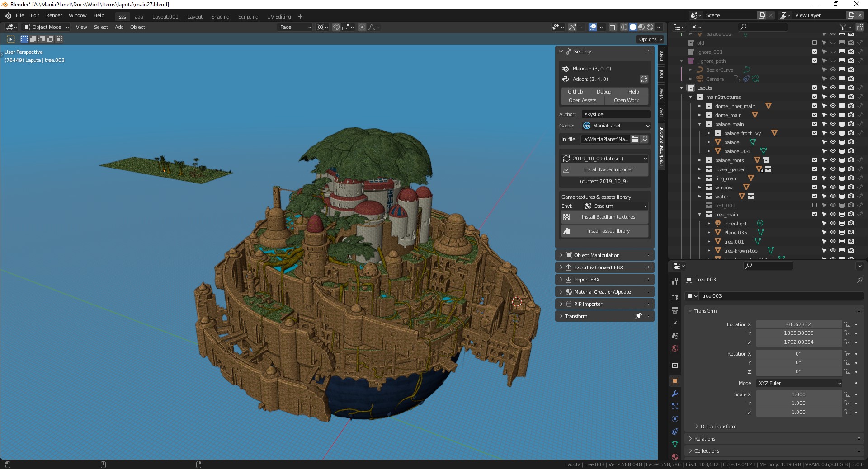Viewport: 868px width, 469px height.
Task: Open the Tool properties tab icon
Action: pos(675,281)
